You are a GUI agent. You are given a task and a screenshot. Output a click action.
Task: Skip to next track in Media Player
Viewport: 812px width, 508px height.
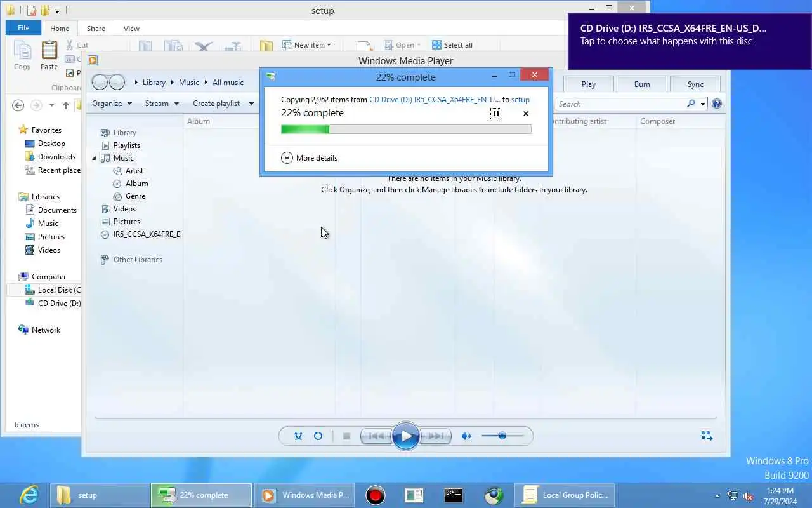[436, 436]
